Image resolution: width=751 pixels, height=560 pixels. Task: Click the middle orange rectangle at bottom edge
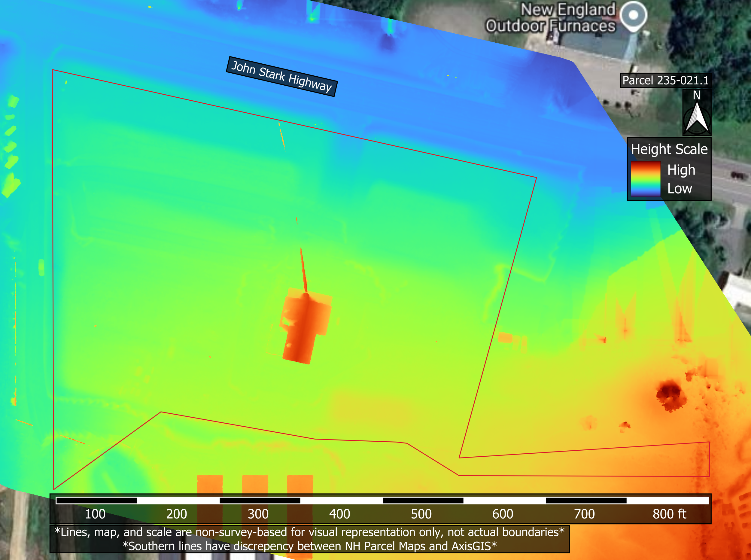point(255,484)
